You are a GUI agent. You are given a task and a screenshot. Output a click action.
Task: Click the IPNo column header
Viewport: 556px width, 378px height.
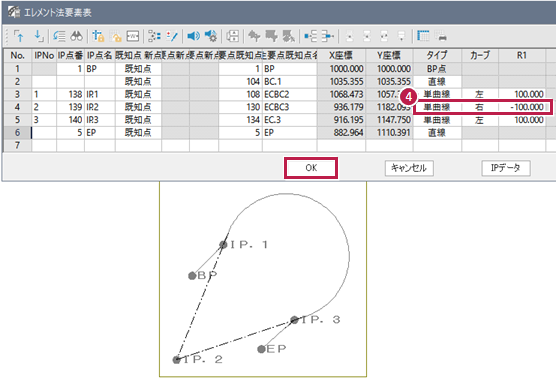point(44,56)
